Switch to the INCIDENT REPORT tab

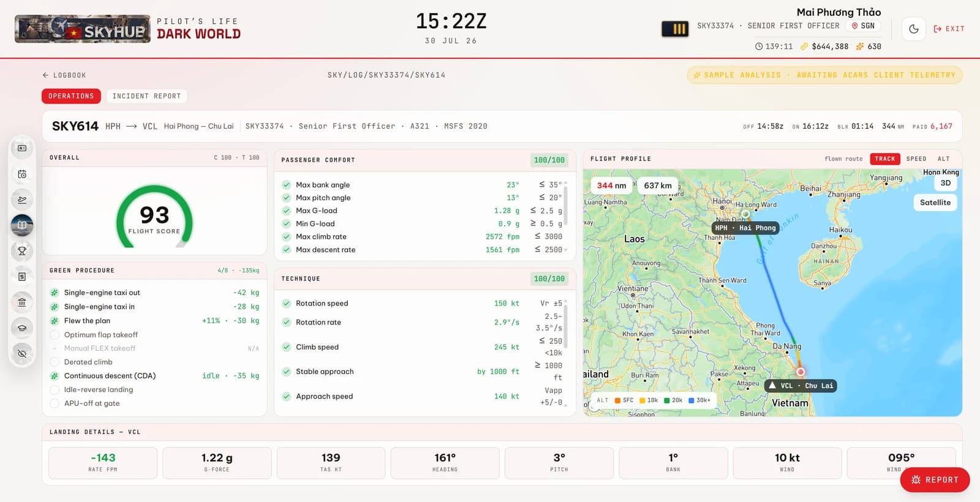(x=147, y=96)
